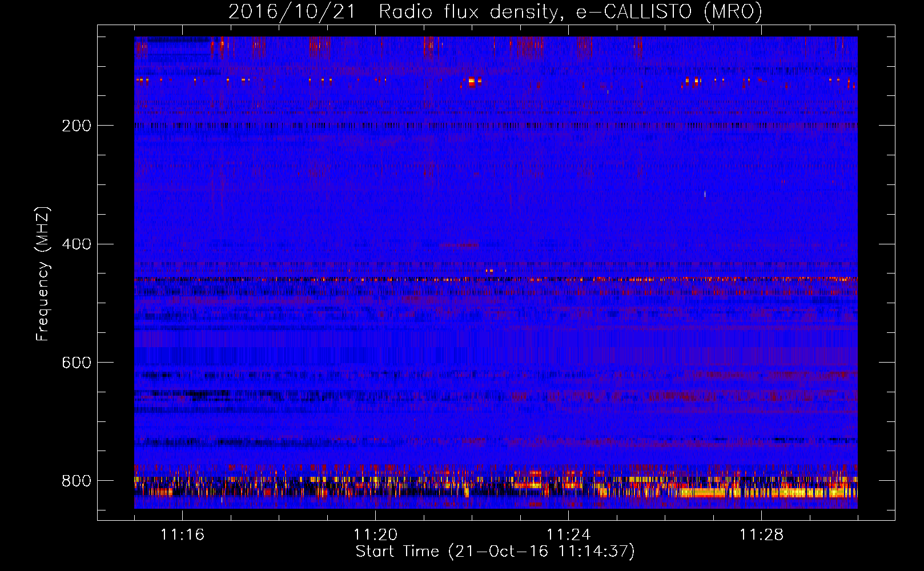
Task: Click the 11:16 time tick label
Action: point(183,534)
